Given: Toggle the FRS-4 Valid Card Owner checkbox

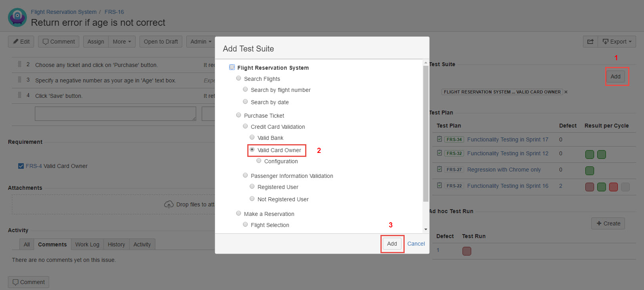Looking at the screenshot, I should [21, 166].
